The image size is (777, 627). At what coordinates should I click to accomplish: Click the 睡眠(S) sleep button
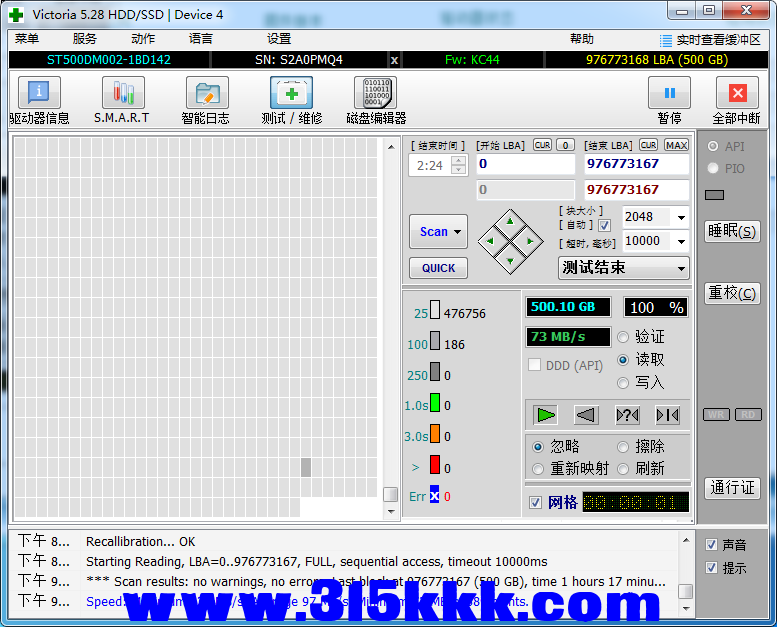731,231
